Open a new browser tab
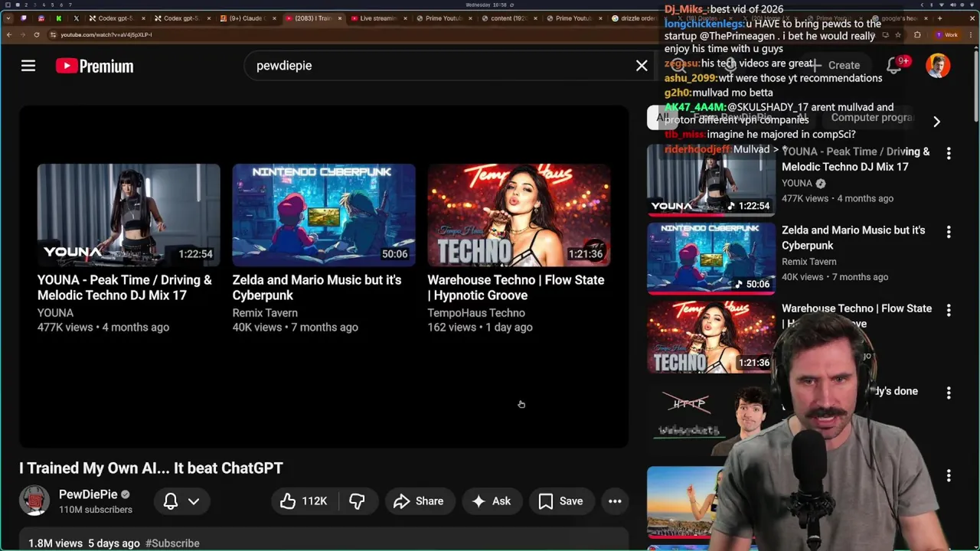The image size is (980, 551). point(939,18)
